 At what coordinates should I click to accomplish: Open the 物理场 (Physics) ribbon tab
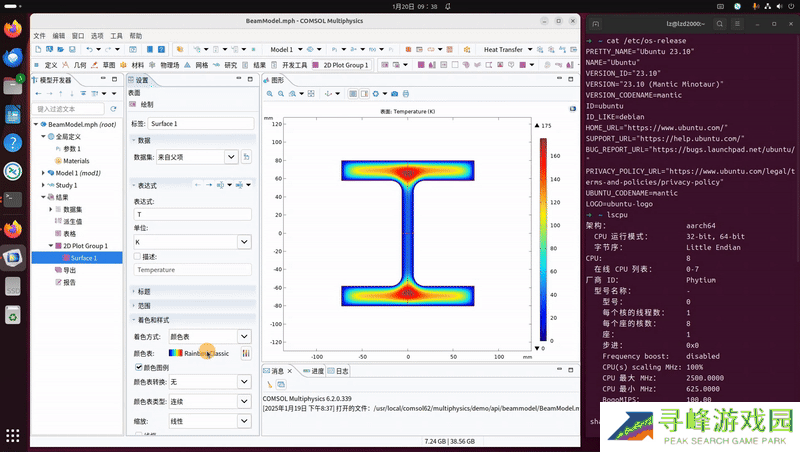tap(165, 65)
